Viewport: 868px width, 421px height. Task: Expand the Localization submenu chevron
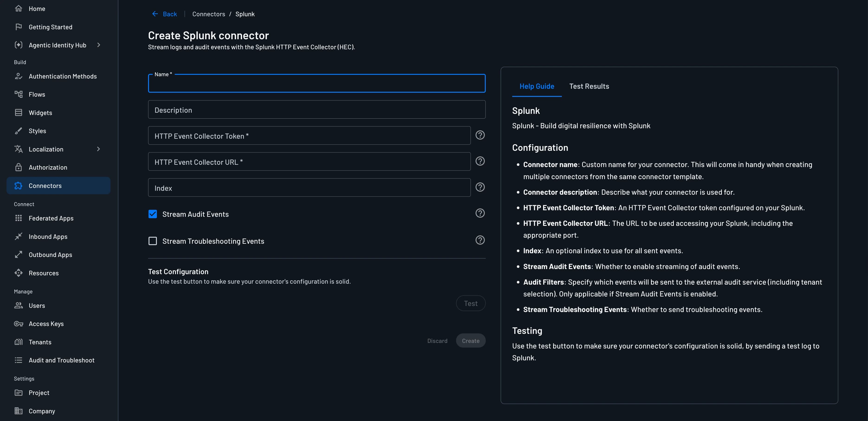[99, 149]
